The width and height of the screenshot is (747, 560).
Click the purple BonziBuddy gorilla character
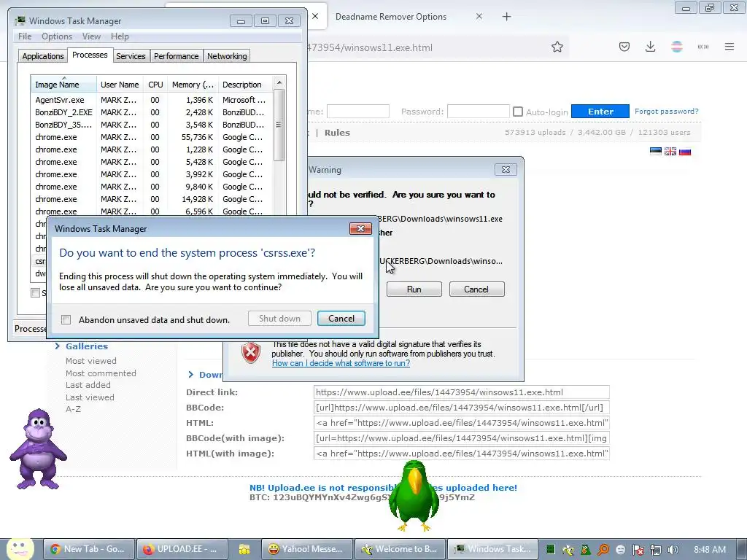click(x=38, y=449)
